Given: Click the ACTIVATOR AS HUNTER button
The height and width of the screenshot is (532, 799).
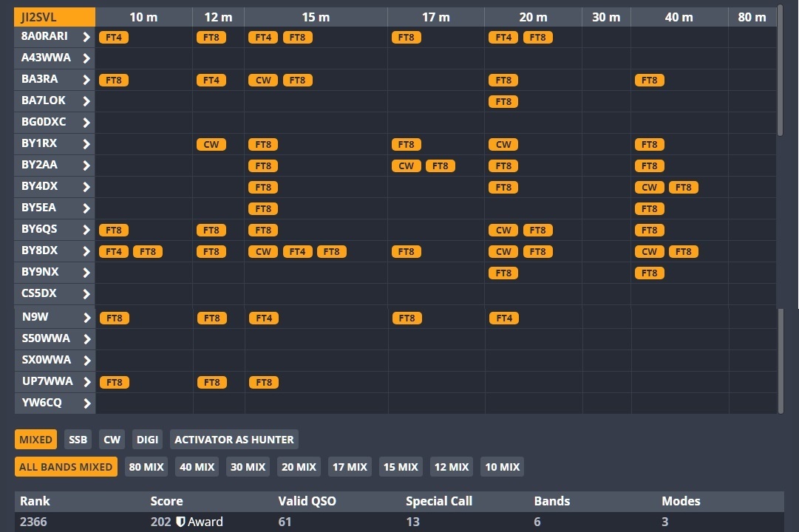Looking at the screenshot, I should pos(234,440).
